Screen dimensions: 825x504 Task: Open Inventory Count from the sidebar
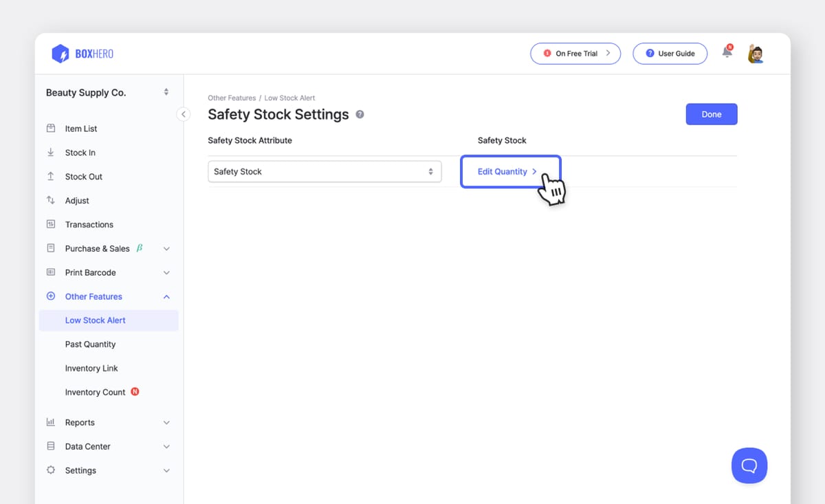pos(94,392)
